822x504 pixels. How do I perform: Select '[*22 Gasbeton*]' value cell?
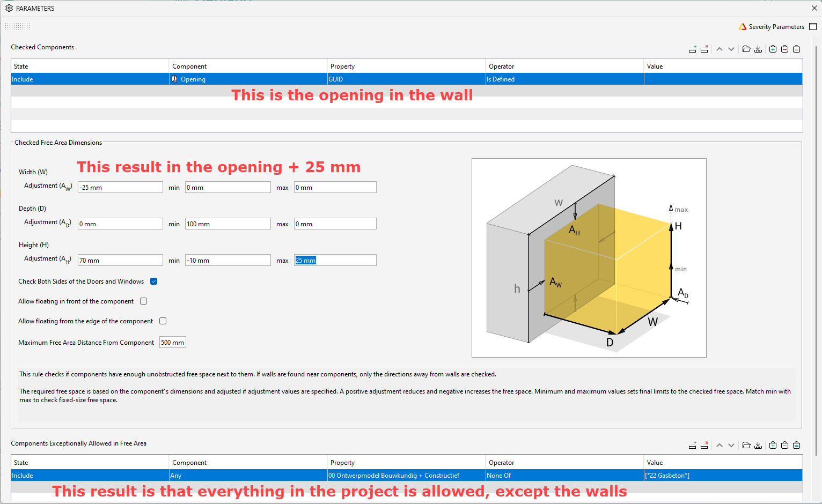tap(723, 476)
